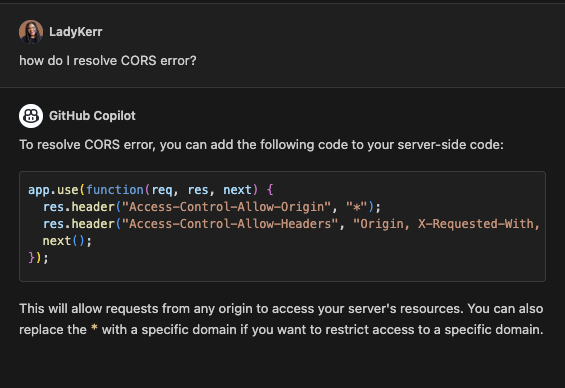Select the GitHub Copilot name label
Image resolution: width=565 pixels, height=388 pixels.
[x=92, y=116]
